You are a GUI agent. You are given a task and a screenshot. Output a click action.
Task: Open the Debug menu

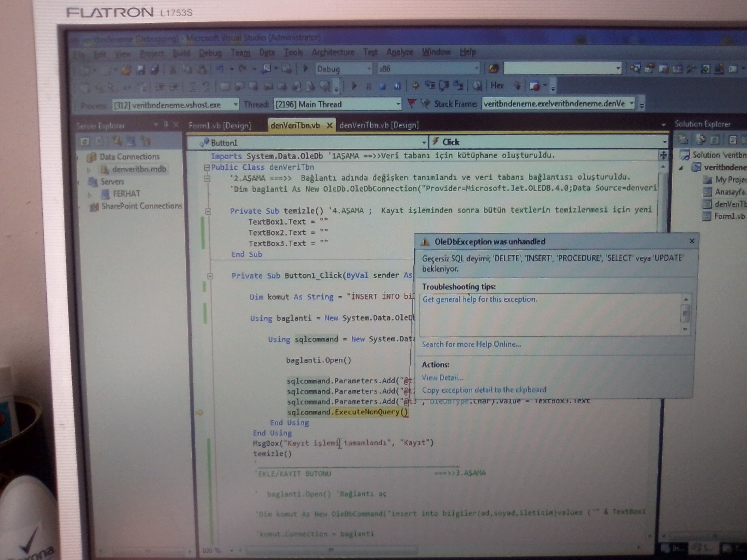pyautogui.click(x=210, y=53)
